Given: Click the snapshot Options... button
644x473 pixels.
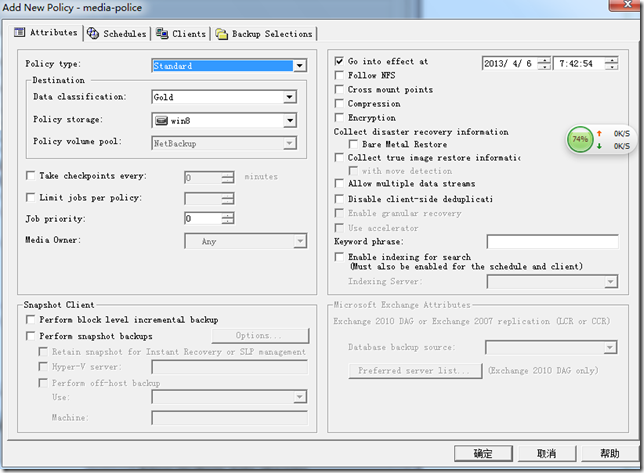Looking at the screenshot, I should [260, 335].
